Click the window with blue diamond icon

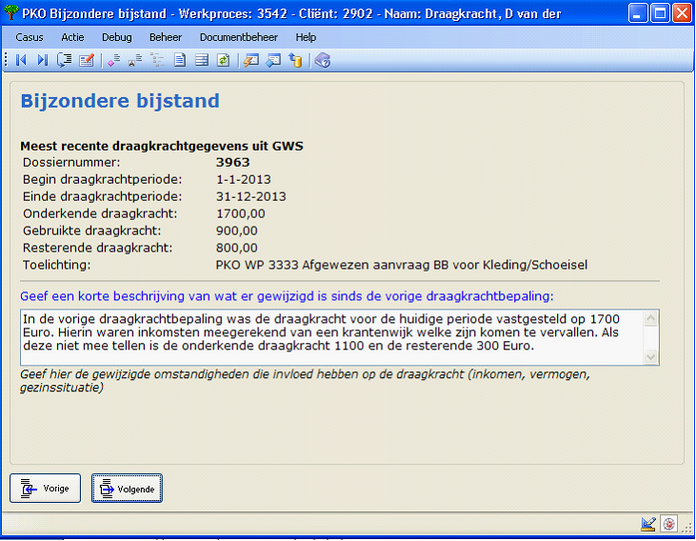coord(273,60)
